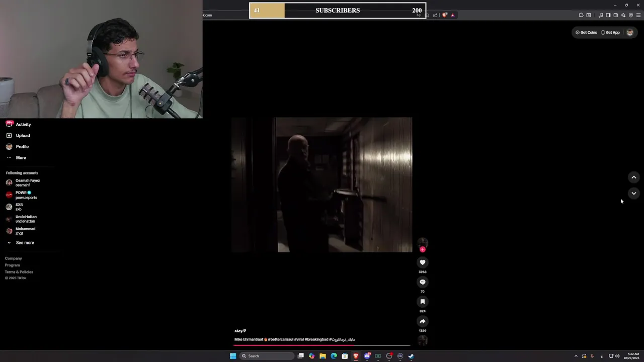Click the Get Coins button
Screen dimensions: 644x362
[586, 32]
